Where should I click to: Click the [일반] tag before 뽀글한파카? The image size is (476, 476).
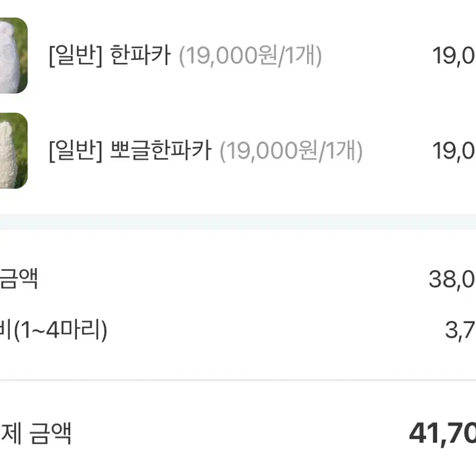click(x=75, y=151)
